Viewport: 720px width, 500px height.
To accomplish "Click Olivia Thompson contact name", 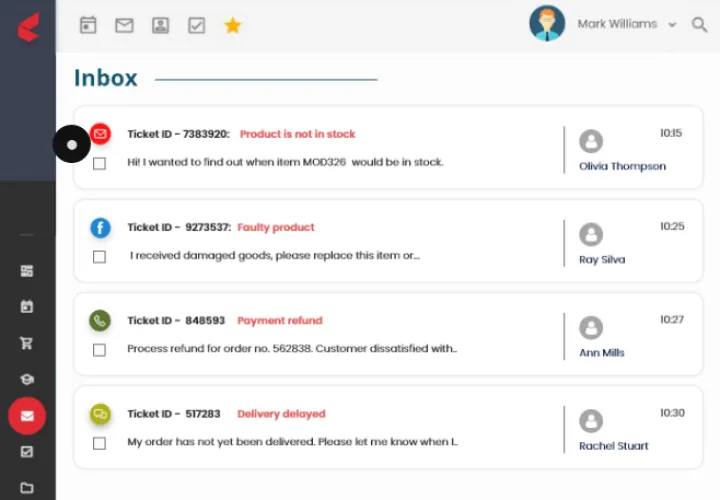I will point(622,167).
